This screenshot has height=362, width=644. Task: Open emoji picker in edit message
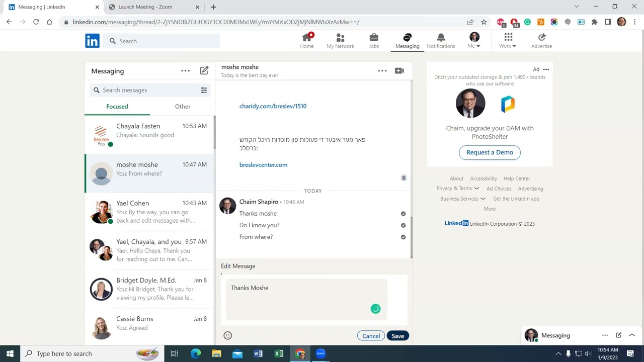pos(227,335)
